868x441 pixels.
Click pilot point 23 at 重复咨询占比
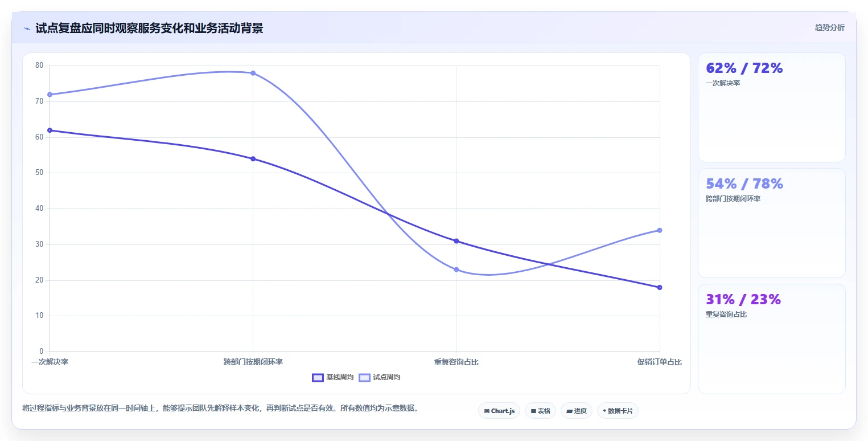coord(456,269)
